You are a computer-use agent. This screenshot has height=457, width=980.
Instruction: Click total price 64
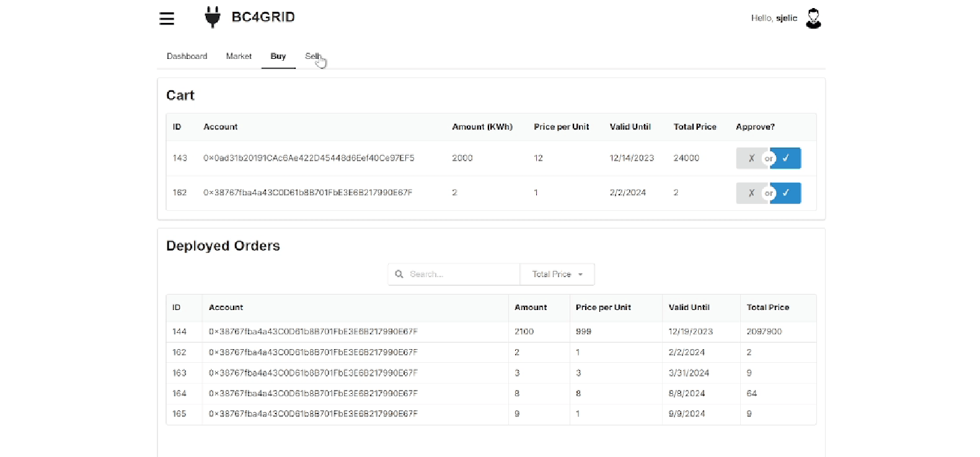(x=751, y=394)
